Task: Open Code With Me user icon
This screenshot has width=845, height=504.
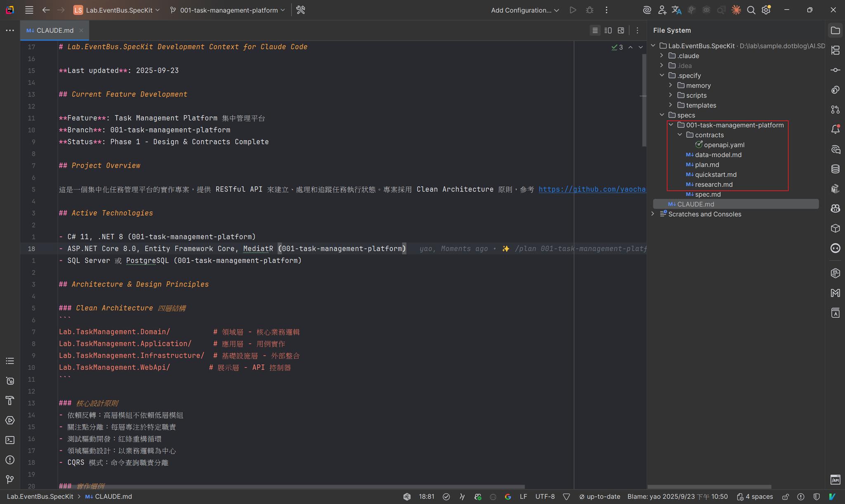Action: [x=662, y=10]
